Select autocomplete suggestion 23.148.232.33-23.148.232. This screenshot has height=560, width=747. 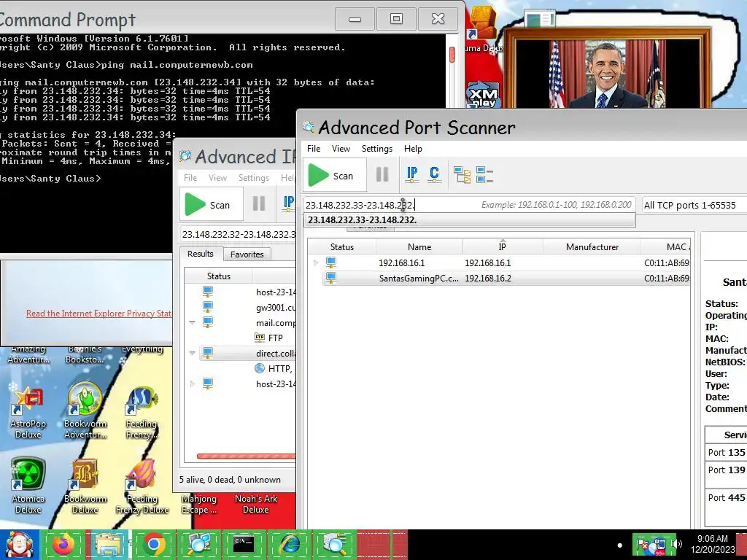[469, 220]
